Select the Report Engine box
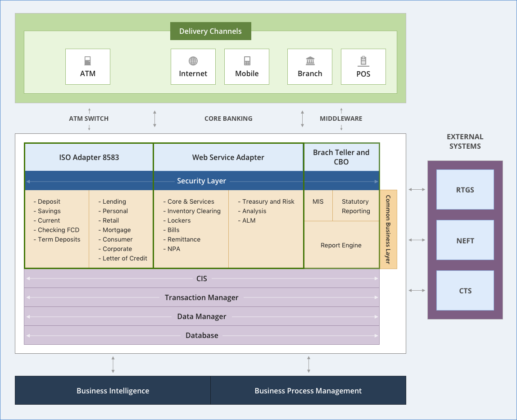Image resolution: width=517 pixels, height=420 pixels. point(341,245)
